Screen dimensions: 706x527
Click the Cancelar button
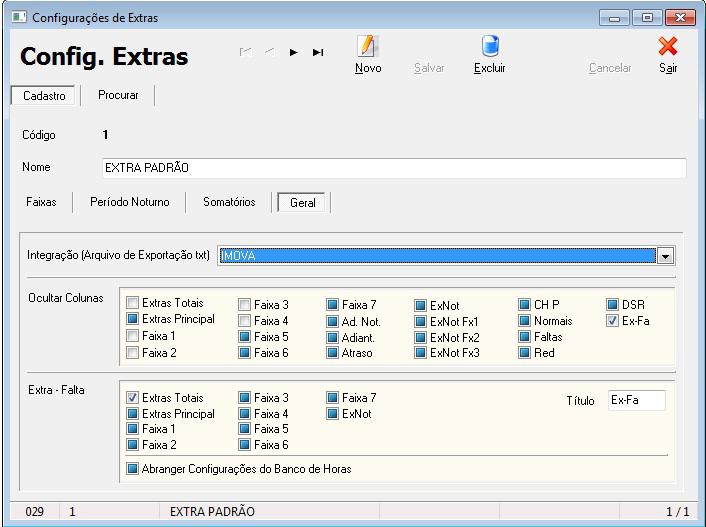(610, 68)
